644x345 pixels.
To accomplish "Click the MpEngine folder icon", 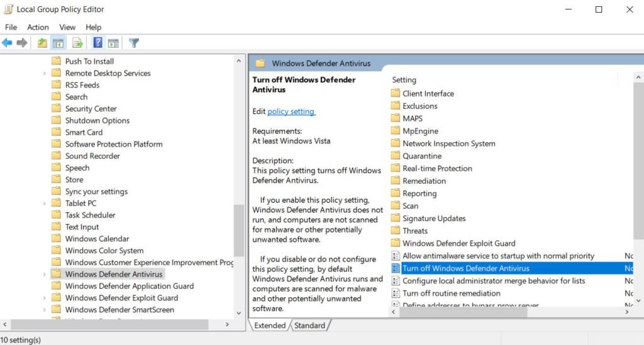I will click(395, 131).
